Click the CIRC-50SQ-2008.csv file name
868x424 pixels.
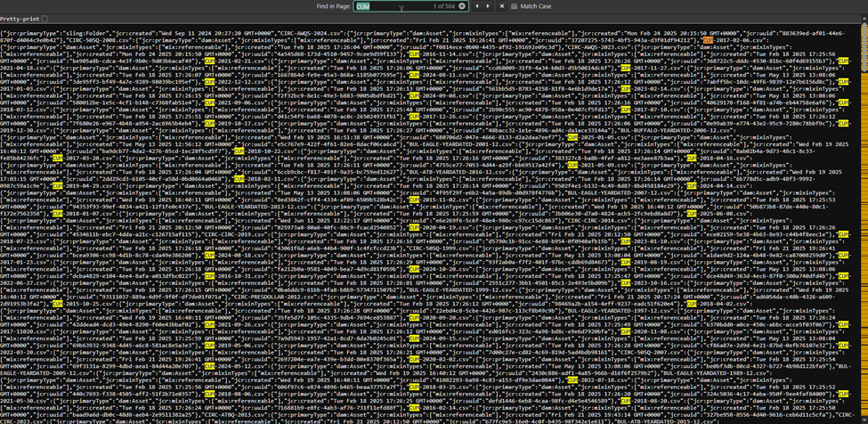click(101, 40)
